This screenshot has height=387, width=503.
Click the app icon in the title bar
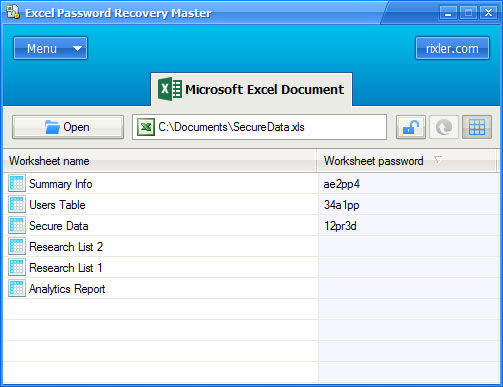point(13,12)
